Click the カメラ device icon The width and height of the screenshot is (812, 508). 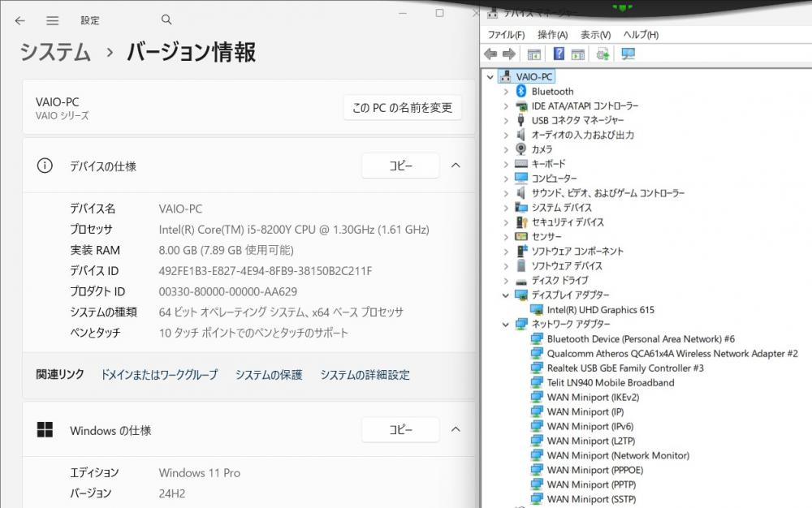pyautogui.click(x=521, y=149)
